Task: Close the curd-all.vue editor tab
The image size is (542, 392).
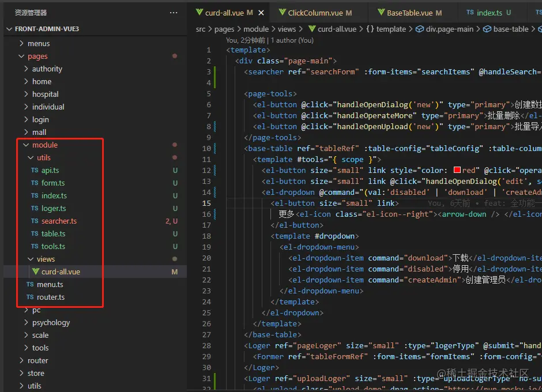Action: tap(261, 13)
